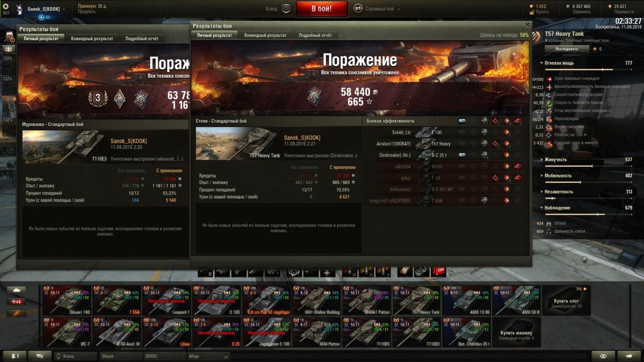
Task: Click the red В бой! battle button
Action: [321, 9]
